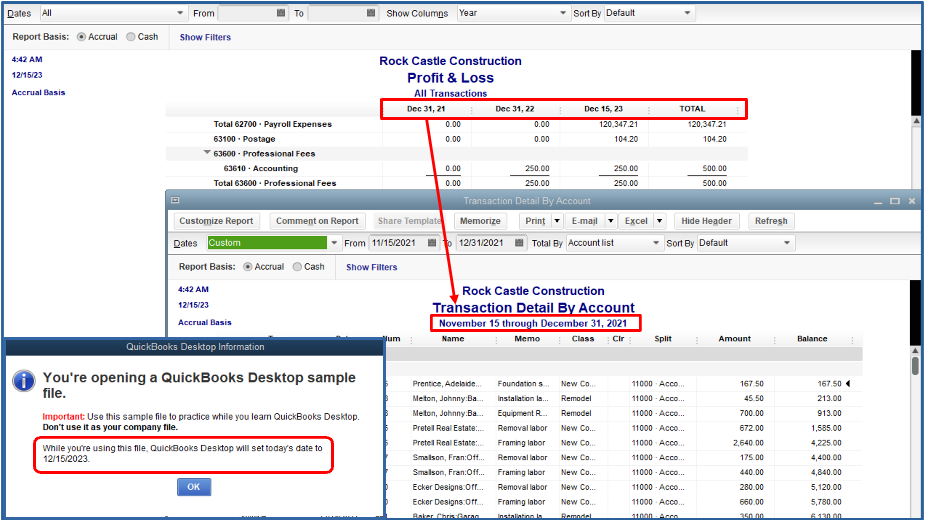The height and width of the screenshot is (520, 925).
Task: Click Show Filters in Profit & Loss report
Action: point(205,37)
